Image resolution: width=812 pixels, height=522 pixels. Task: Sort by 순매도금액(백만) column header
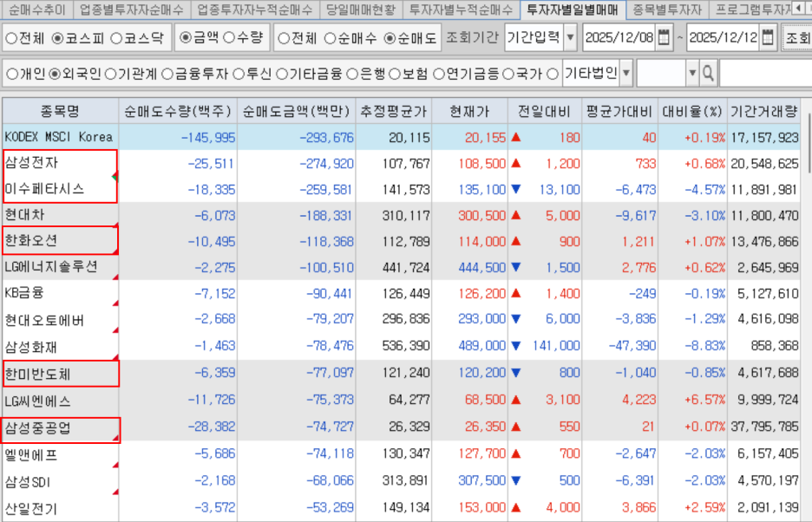296,111
